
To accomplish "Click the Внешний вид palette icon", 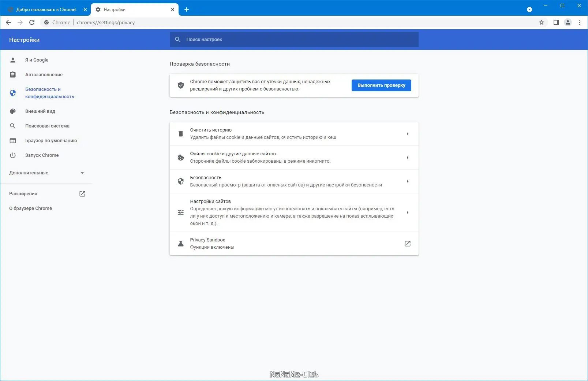I will tap(13, 111).
